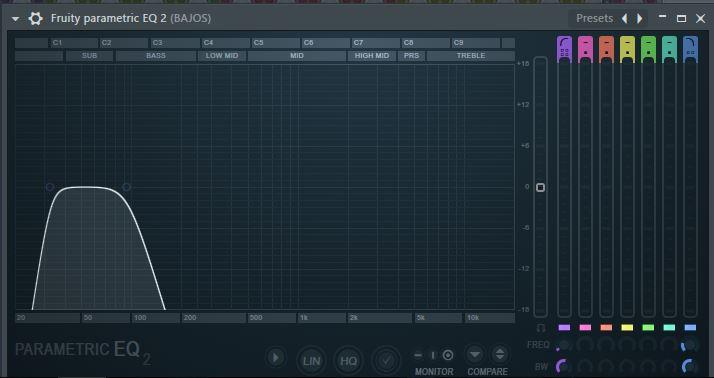The width and height of the screenshot is (714, 378).
Task: Click the yellow color swatch under band 4
Action: coord(627,327)
